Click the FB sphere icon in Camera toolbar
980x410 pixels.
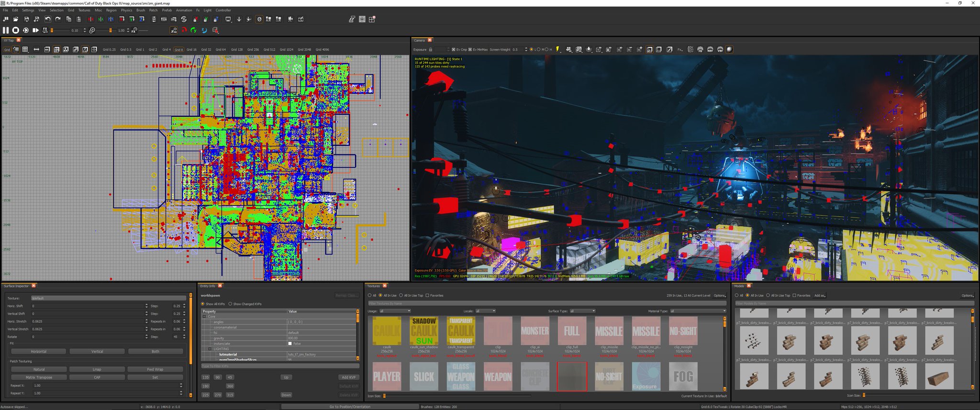point(700,49)
